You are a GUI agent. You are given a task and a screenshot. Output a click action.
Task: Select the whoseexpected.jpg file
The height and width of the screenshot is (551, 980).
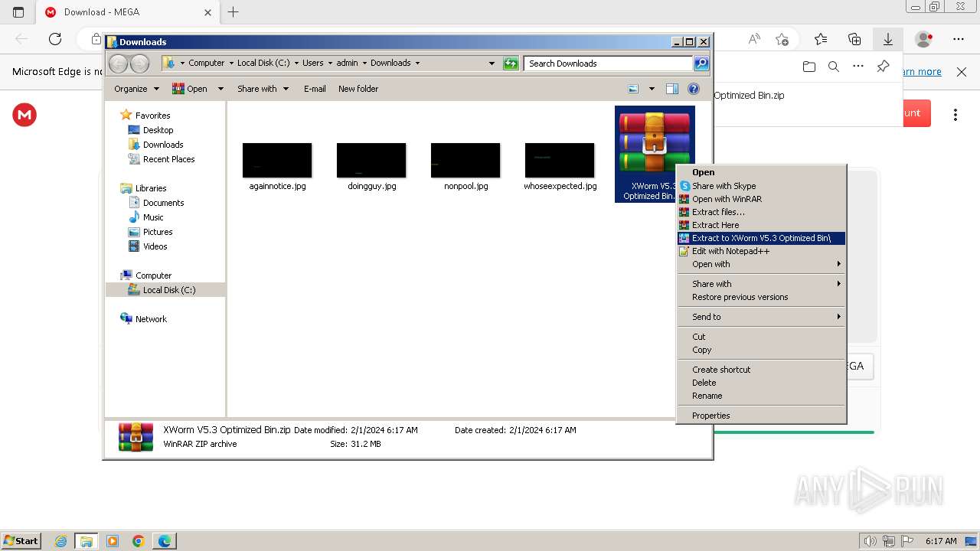click(560, 167)
